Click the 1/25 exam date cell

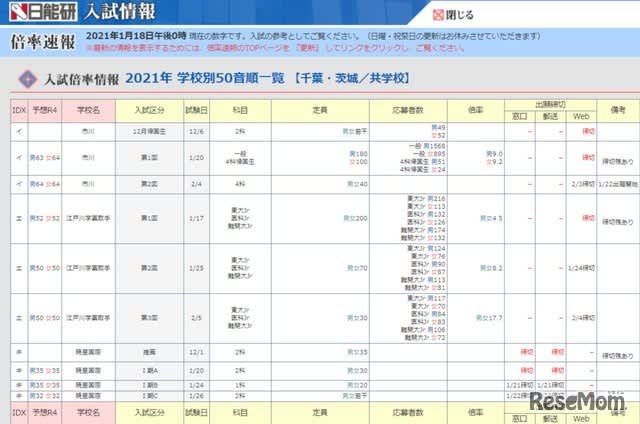click(196, 269)
